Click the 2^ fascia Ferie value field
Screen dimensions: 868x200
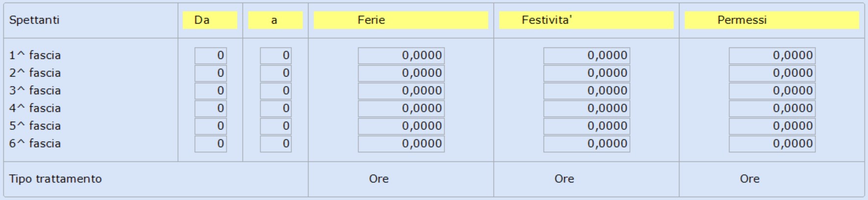click(x=401, y=73)
